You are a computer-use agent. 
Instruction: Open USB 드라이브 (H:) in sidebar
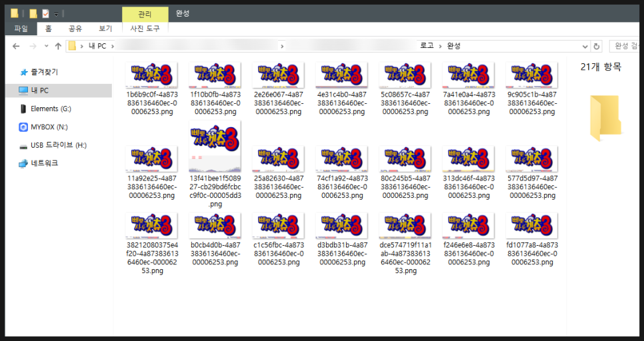click(x=59, y=145)
